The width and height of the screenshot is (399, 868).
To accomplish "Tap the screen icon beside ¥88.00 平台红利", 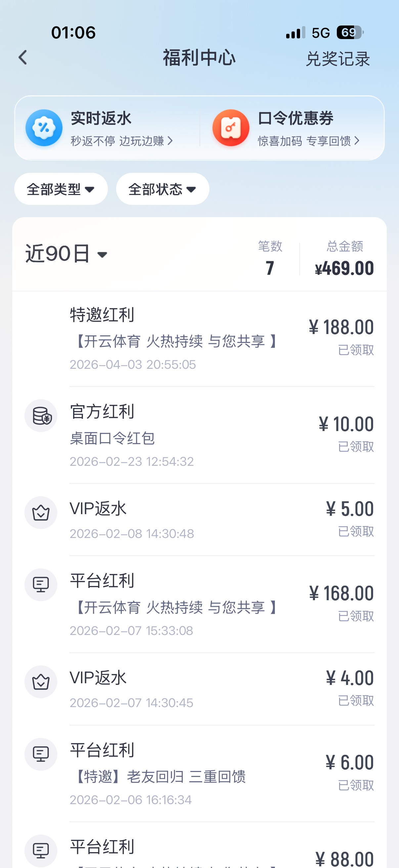I will (x=41, y=850).
